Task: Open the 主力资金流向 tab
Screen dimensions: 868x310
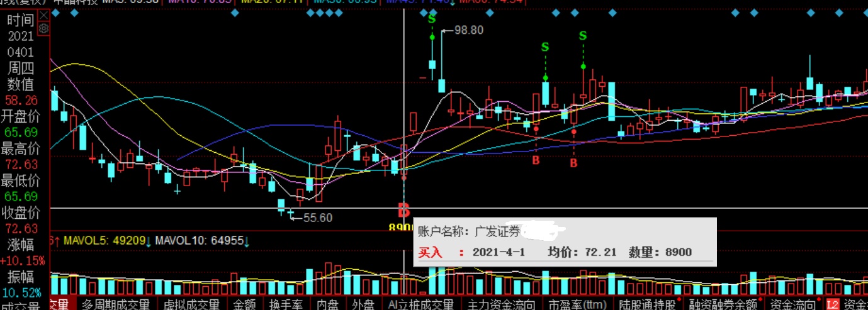Action: (501, 304)
